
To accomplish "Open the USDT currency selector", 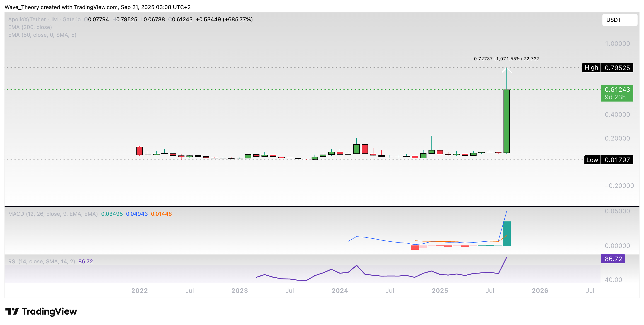I will (x=619, y=20).
